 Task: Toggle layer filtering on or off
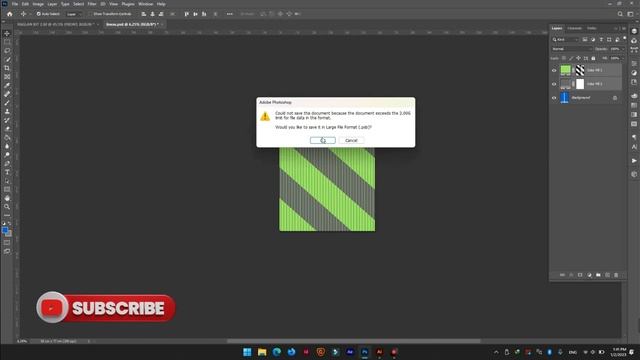[624, 38]
